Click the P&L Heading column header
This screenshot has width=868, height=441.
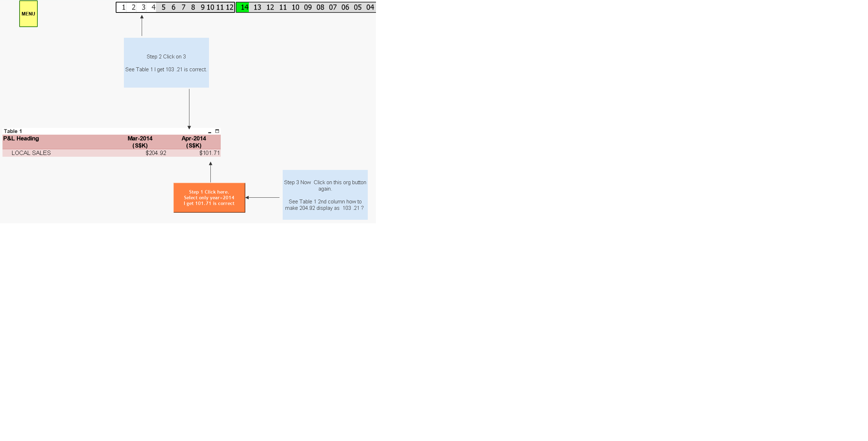pyautogui.click(x=21, y=139)
